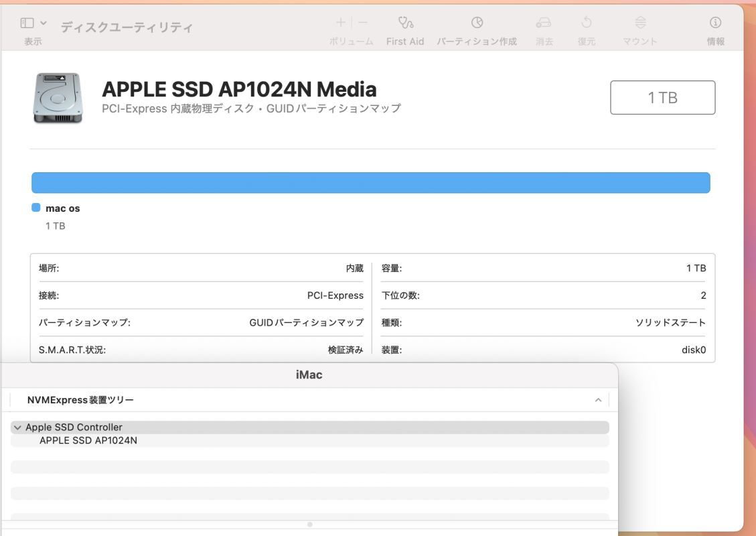Click the 下位の数 value '2'

click(x=704, y=295)
